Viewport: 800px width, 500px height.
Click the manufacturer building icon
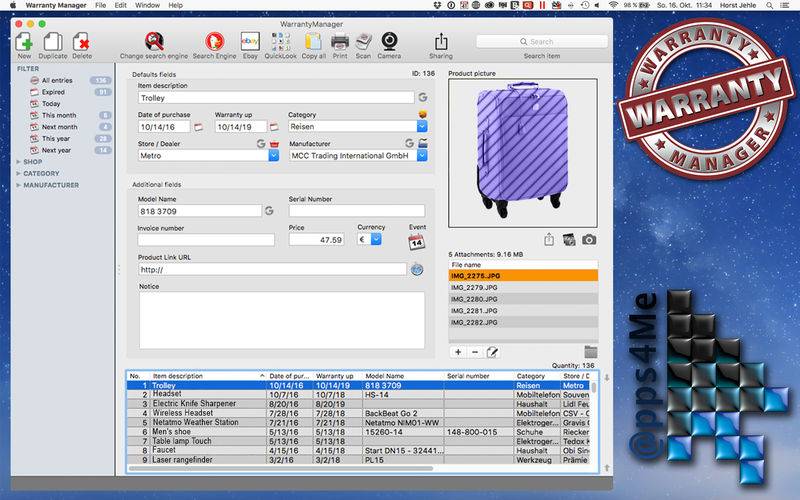point(423,143)
